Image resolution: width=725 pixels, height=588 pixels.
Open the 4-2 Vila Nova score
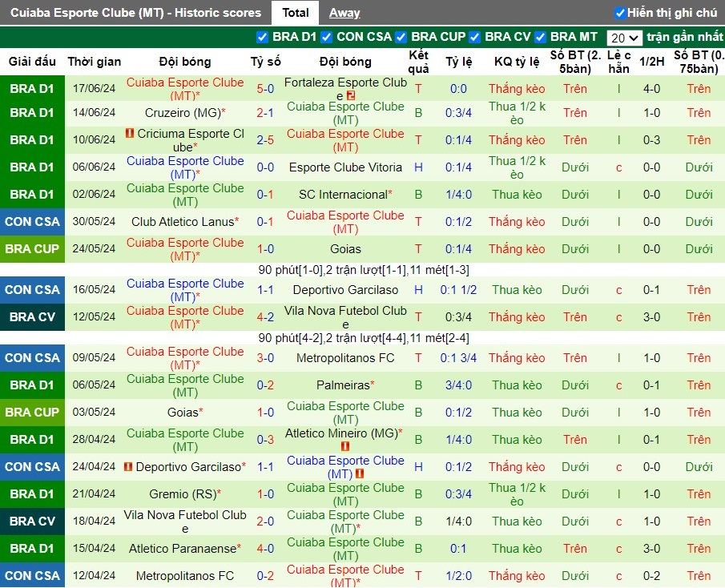pos(265,317)
